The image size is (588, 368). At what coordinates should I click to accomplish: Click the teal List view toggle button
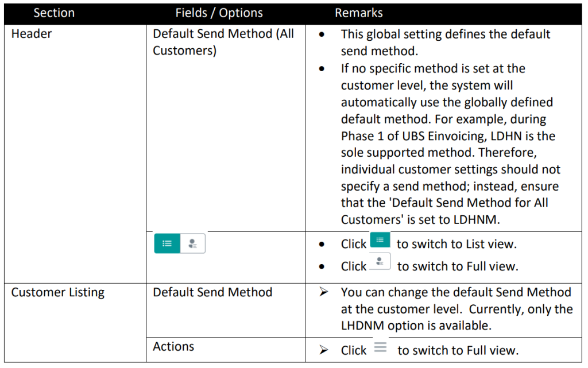[x=167, y=243]
